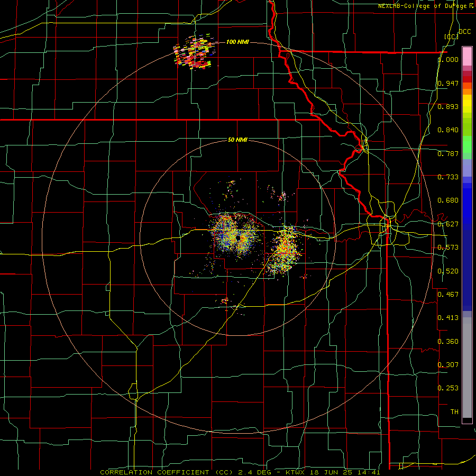Click the 0.520 scale value
Screen dimensions: 476x476
[448, 271]
